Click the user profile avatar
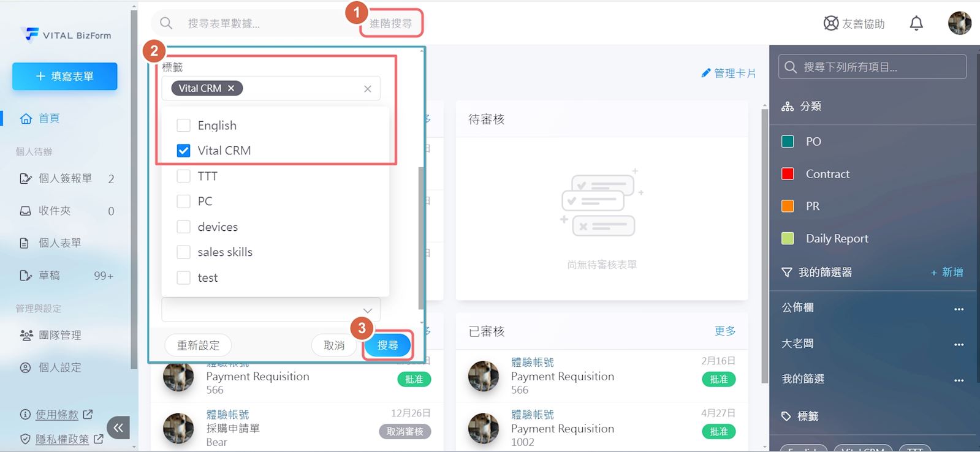This screenshot has height=452, width=980. (x=959, y=23)
